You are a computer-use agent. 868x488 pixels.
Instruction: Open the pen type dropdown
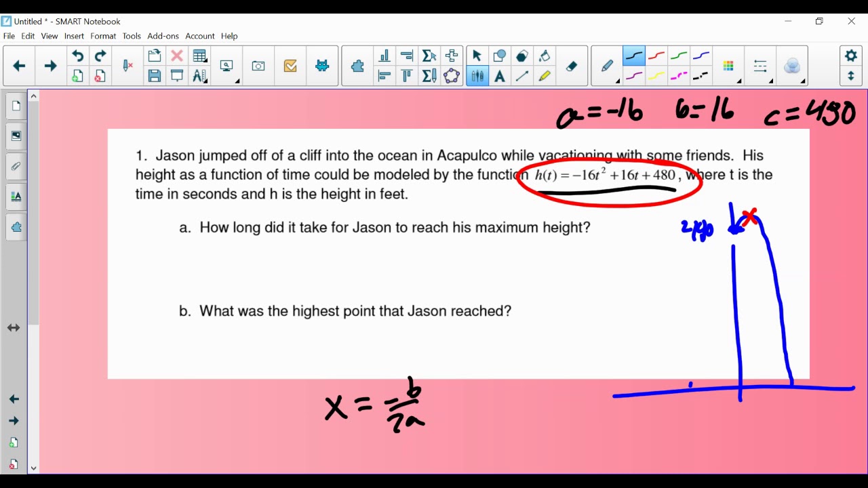tap(608, 66)
